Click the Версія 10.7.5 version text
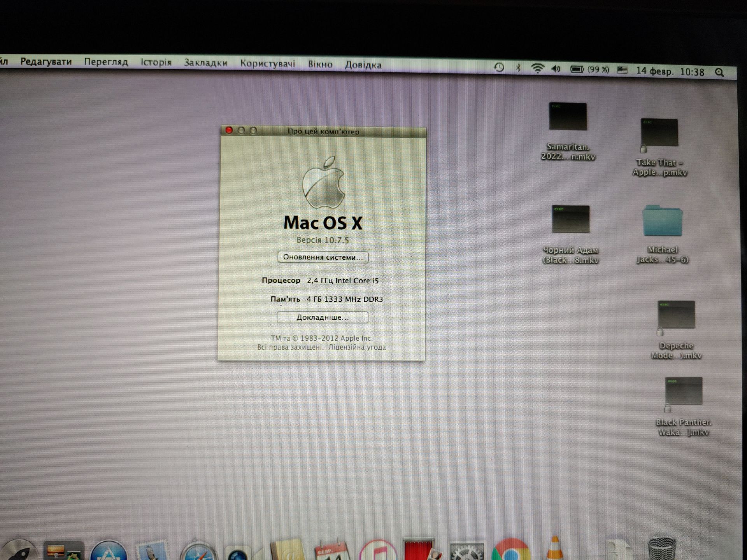Screen dimensions: 747x560 point(323,240)
